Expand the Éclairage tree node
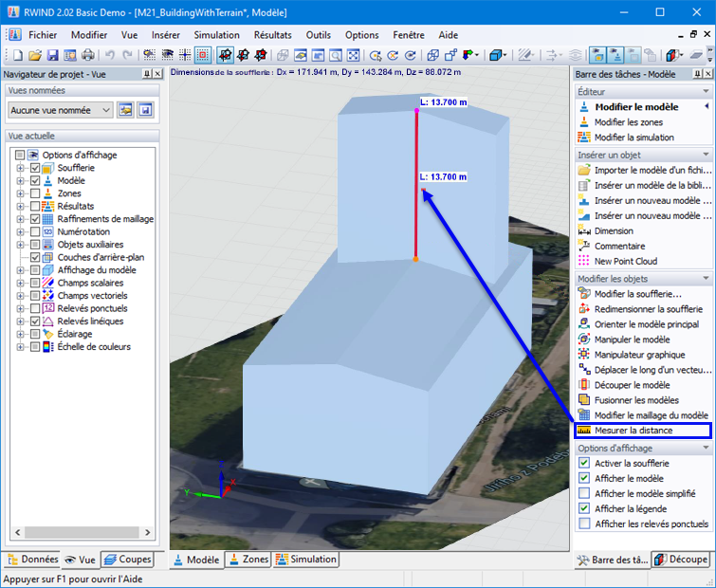This screenshot has width=716, height=588. pos(20,334)
